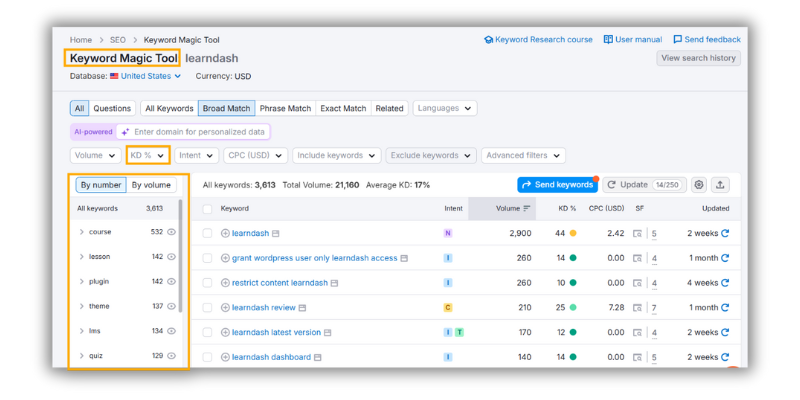Check the select-all keywords checkbox
Image resolution: width=800 pixels, height=400 pixels.
(207, 209)
